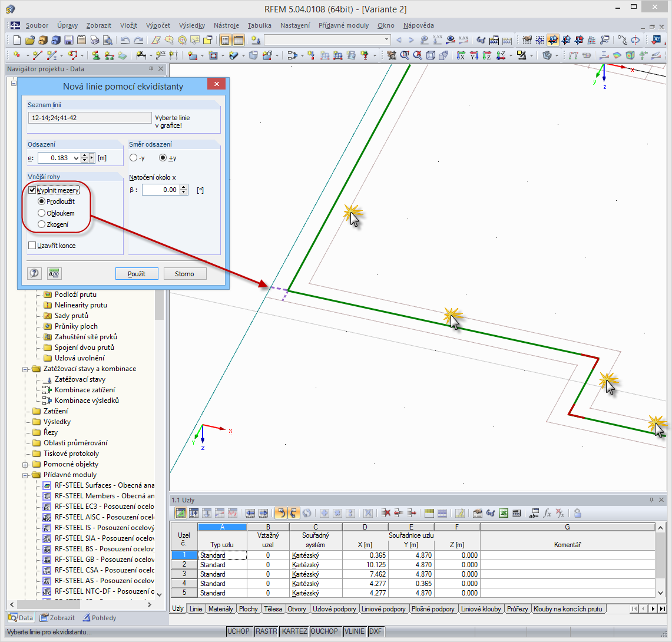Click the Seznam linií input field
The image size is (672, 642).
(90, 117)
